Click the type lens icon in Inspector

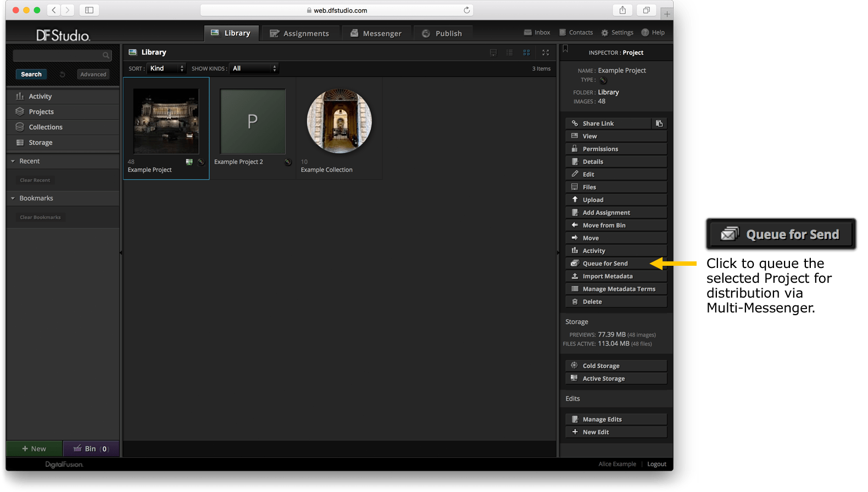[x=603, y=80]
